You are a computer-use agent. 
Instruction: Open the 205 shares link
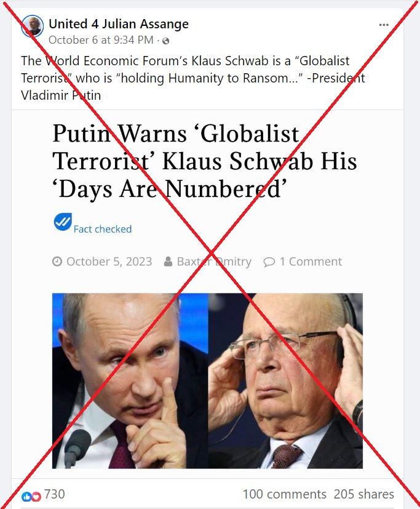tap(364, 494)
